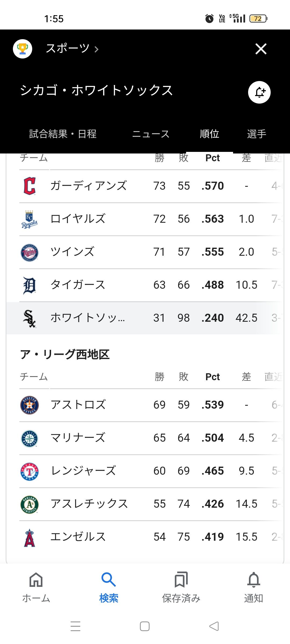The height and width of the screenshot is (644, 290).
Task: Close the sports panel with X
Action: tap(261, 49)
